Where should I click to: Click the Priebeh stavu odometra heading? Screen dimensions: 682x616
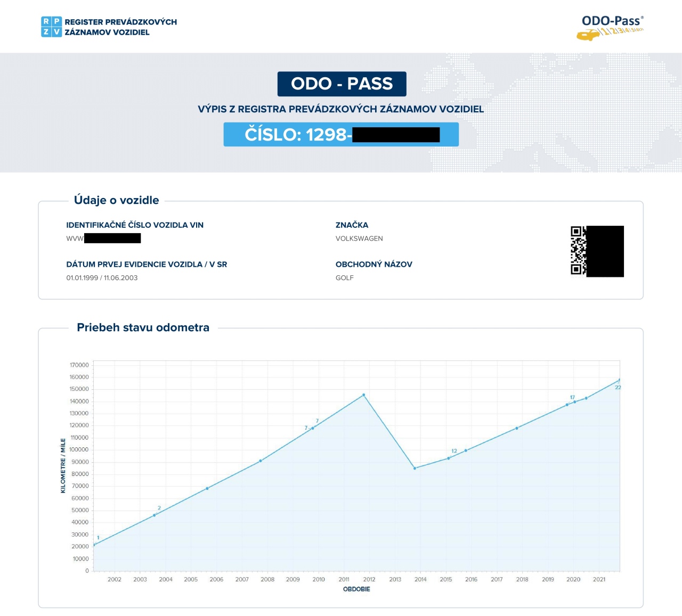point(143,327)
